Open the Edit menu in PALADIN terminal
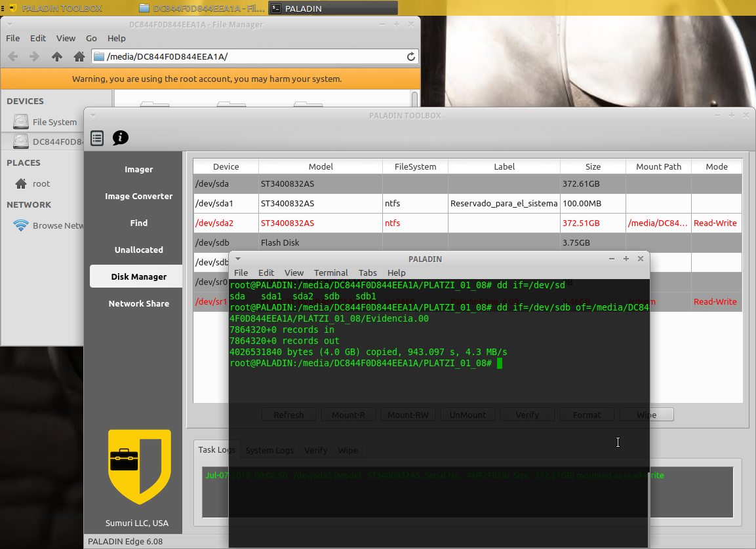This screenshot has width=756, height=549. pos(266,273)
